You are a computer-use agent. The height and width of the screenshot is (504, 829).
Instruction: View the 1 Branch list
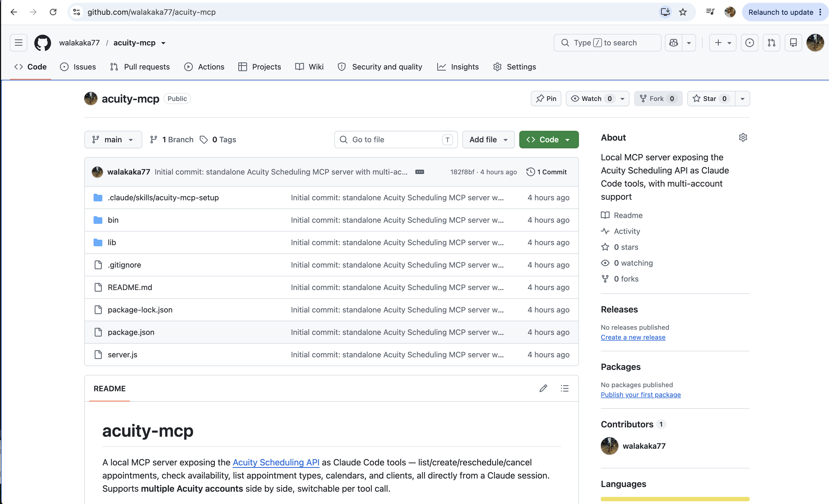click(172, 140)
